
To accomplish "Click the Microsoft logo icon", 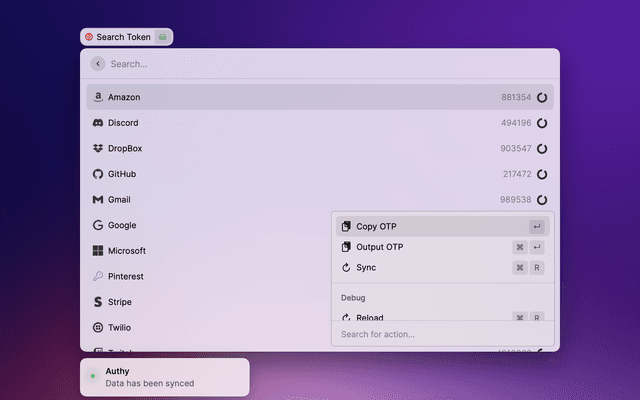I will tap(98, 251).
